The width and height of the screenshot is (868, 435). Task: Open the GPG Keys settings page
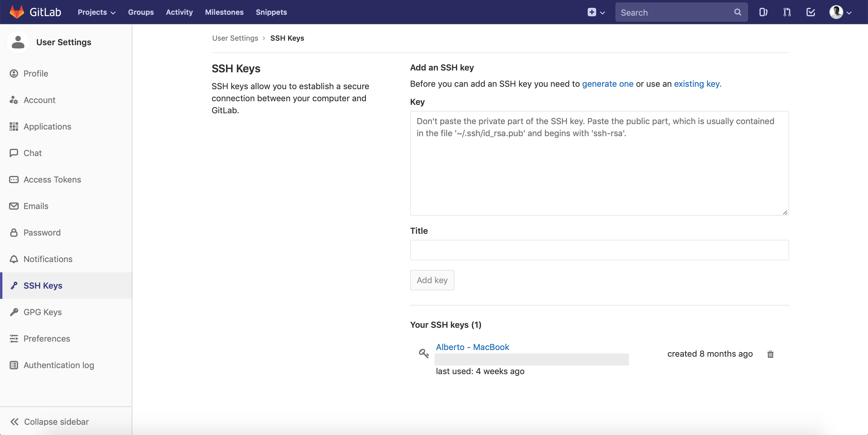coord(42,312)
